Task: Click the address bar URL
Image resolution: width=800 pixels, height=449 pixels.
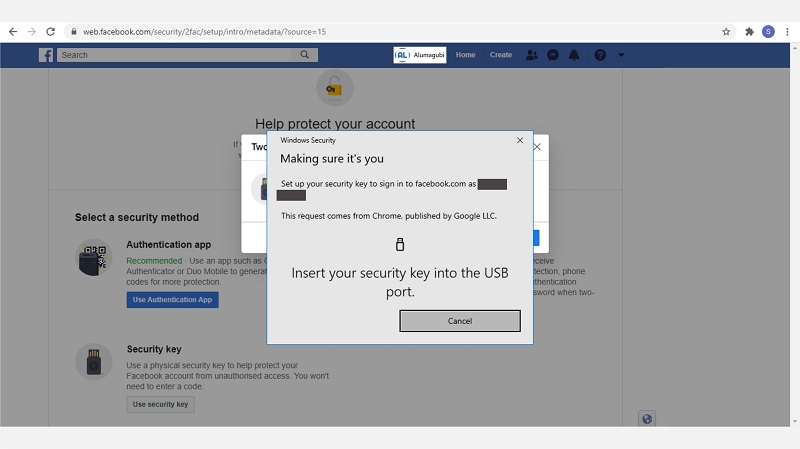Action: pyautogui.click(x=205, y=32)
